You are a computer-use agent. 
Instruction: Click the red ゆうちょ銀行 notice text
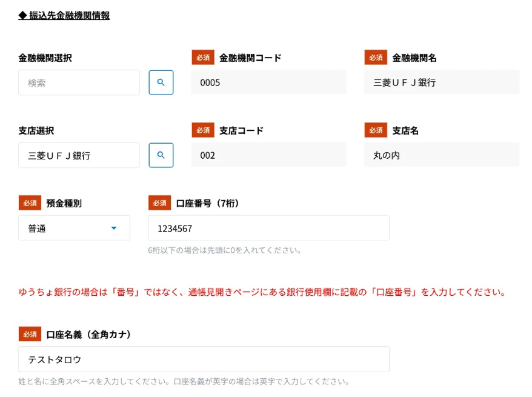tap(262, 292)
